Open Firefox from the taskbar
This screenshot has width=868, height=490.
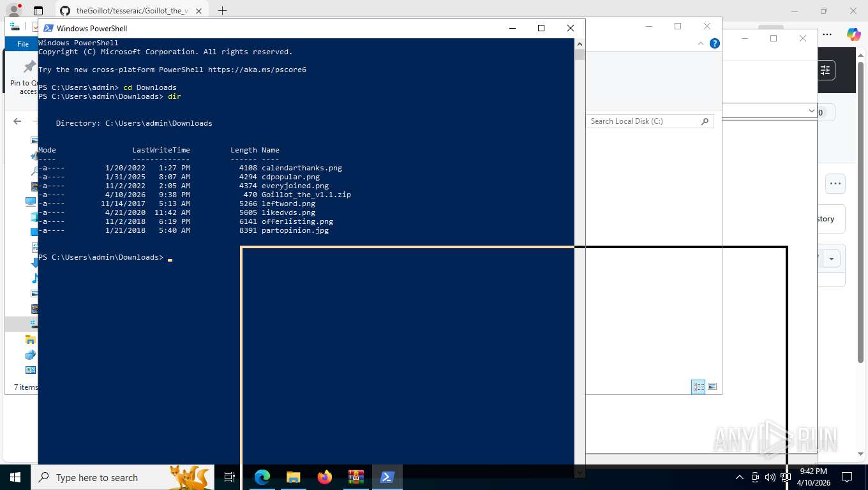click(325, 477)
